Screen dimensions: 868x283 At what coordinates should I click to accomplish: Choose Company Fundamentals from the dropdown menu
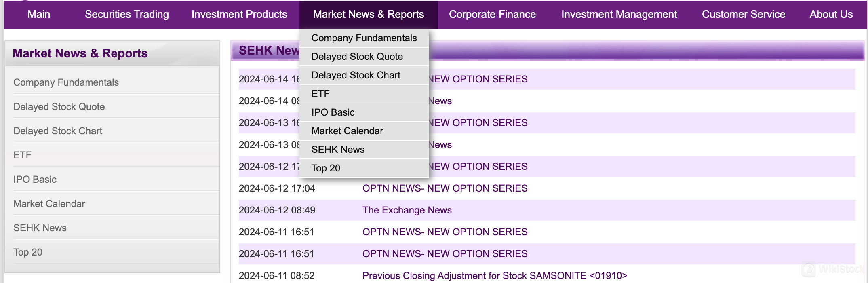click(364, 38)
